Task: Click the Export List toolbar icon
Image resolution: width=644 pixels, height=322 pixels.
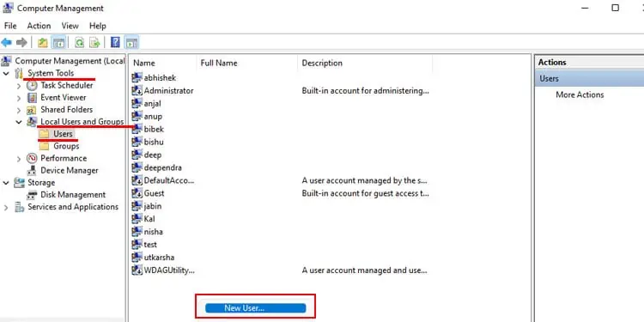Action: point(94,42)
